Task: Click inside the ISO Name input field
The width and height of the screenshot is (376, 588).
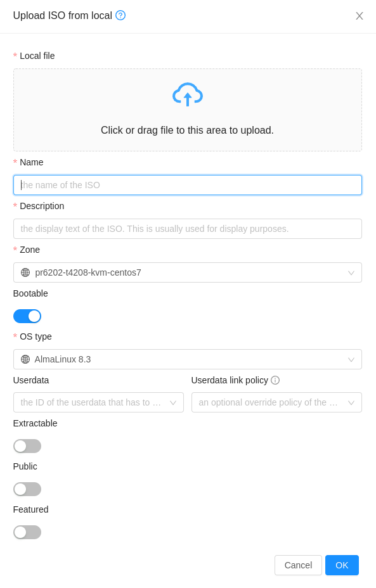Action: 187,185
